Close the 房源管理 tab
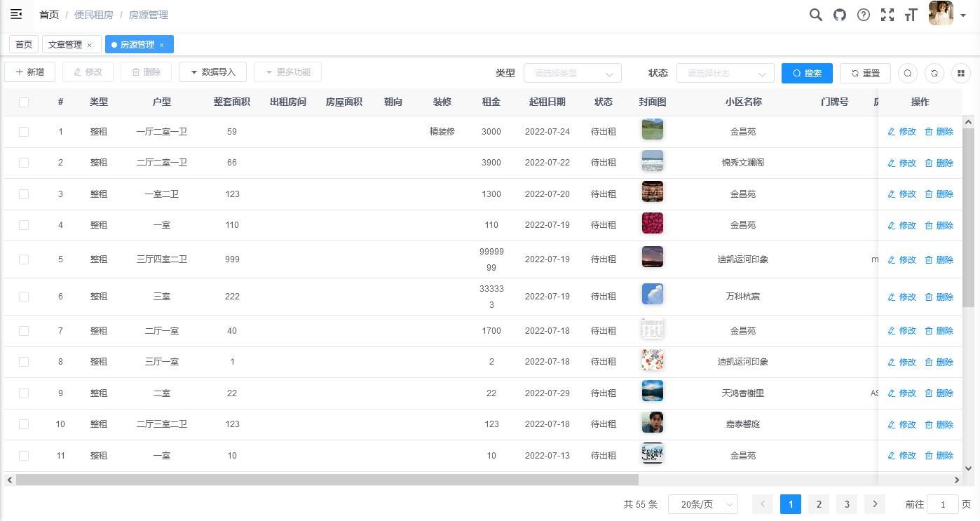980x521 pixels. tap(161, 45)
